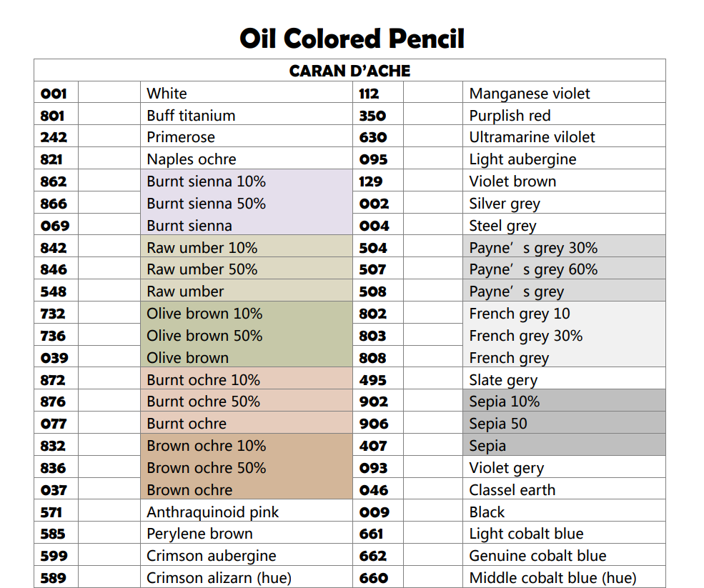Select the Classel earth cell
704x588 pixels.
coord(564,489)
